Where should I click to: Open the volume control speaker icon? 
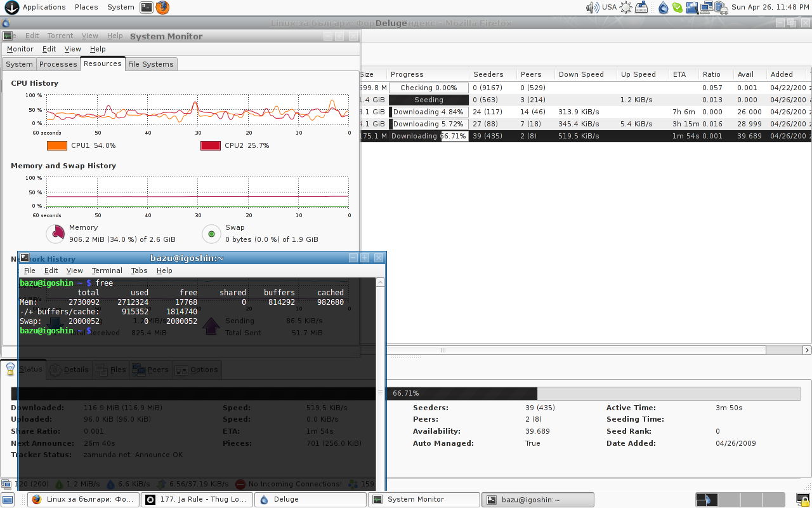pyautogui.click(x=593, y=8)
